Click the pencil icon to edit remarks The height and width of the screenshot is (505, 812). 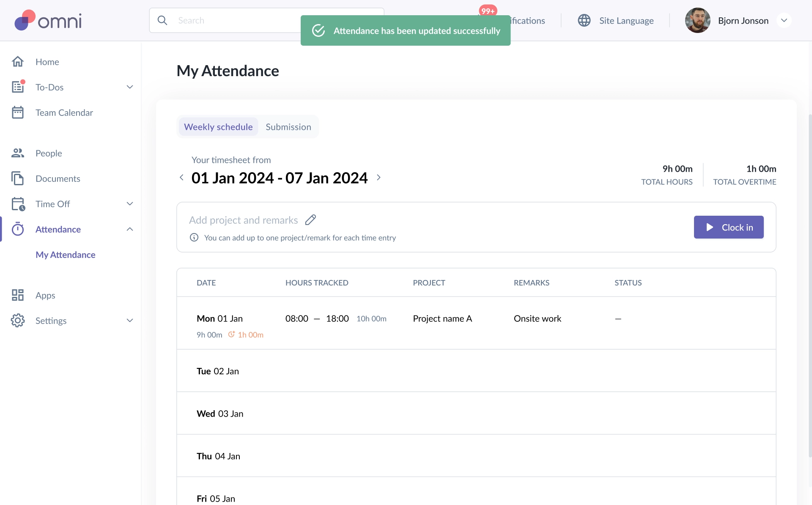pos(310,220)
